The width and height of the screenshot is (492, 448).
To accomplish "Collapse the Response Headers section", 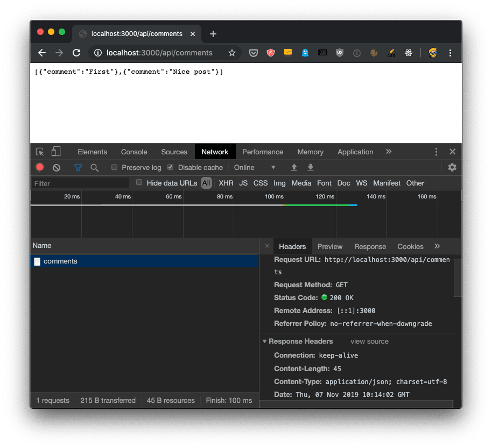I will pyautogui.click(x=264, y=340).
